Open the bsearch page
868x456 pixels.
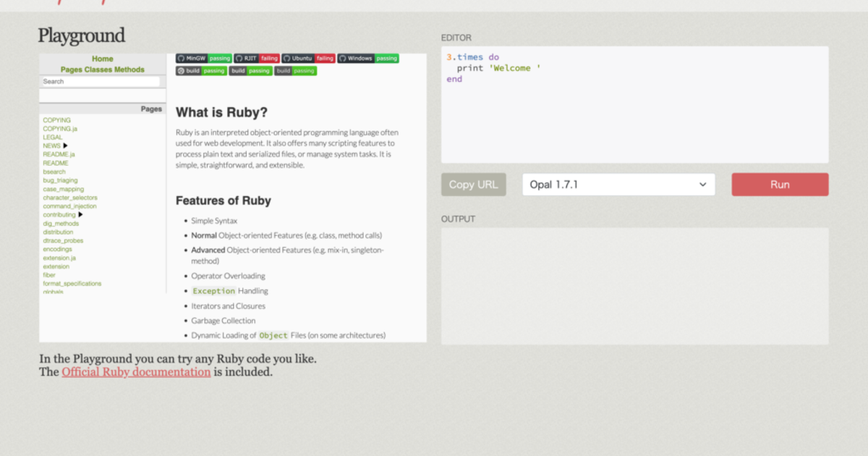pos(54,172)
